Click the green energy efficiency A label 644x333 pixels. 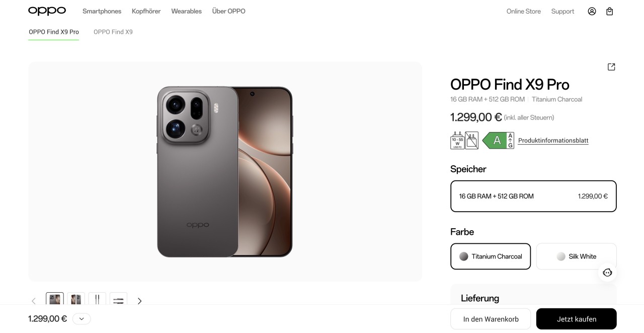click(x=497, y=141)
